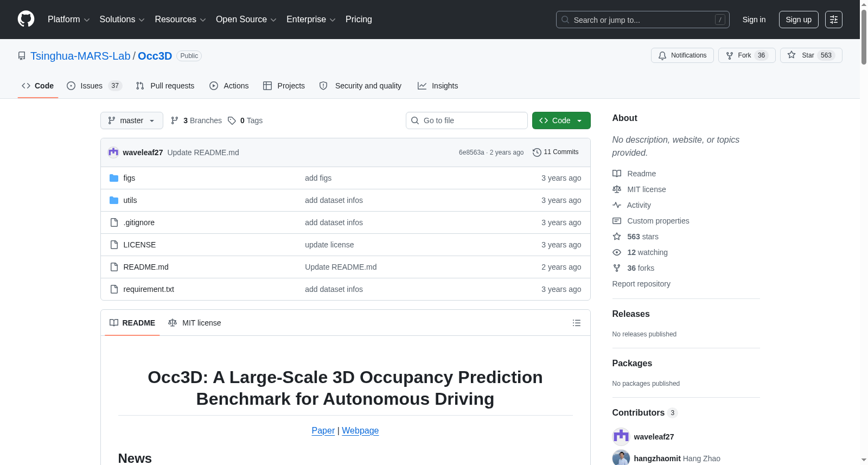Expand the Platform menu

click(68, 20)
